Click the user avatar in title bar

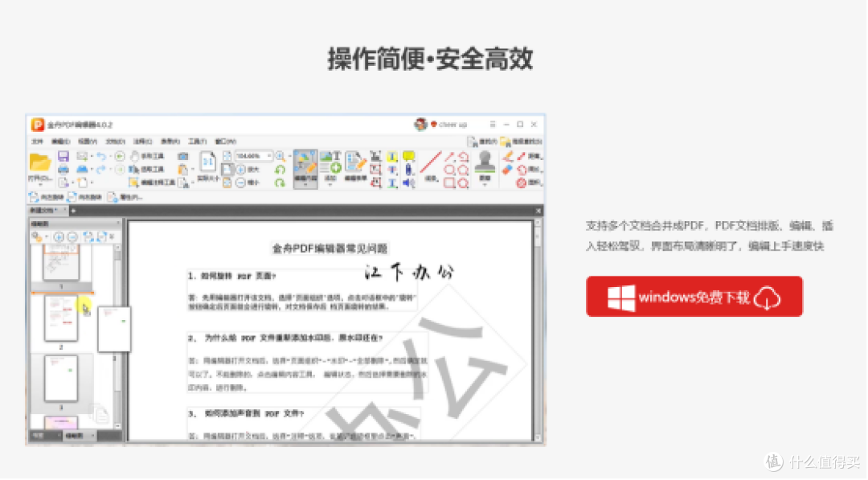click(420, 124)
